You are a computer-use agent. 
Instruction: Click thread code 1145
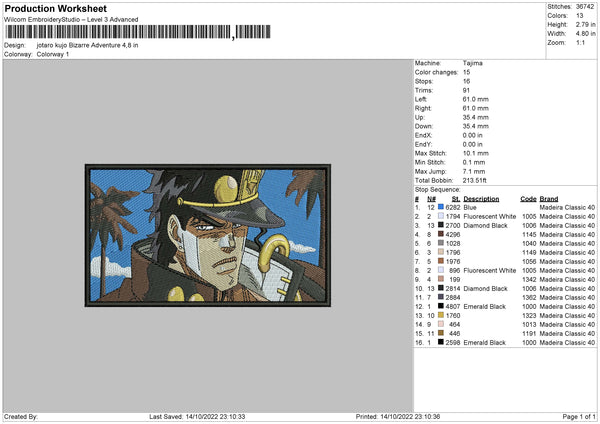529,235
